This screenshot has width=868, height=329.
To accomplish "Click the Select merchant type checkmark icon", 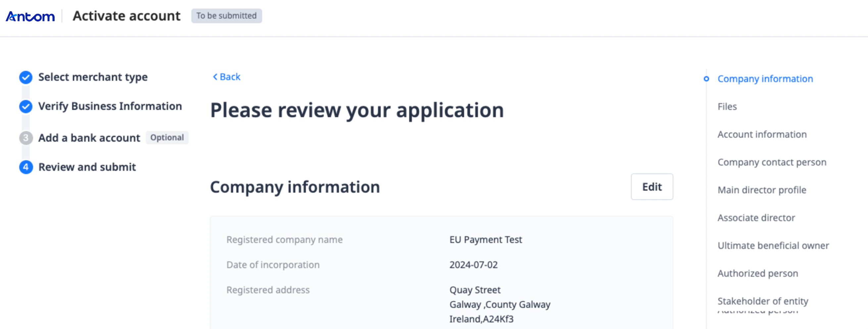I will pos(26,77).
